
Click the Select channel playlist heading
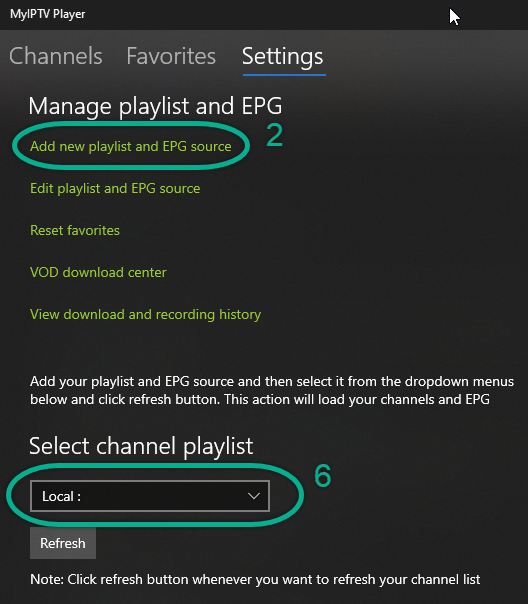[x=141, y=447]
